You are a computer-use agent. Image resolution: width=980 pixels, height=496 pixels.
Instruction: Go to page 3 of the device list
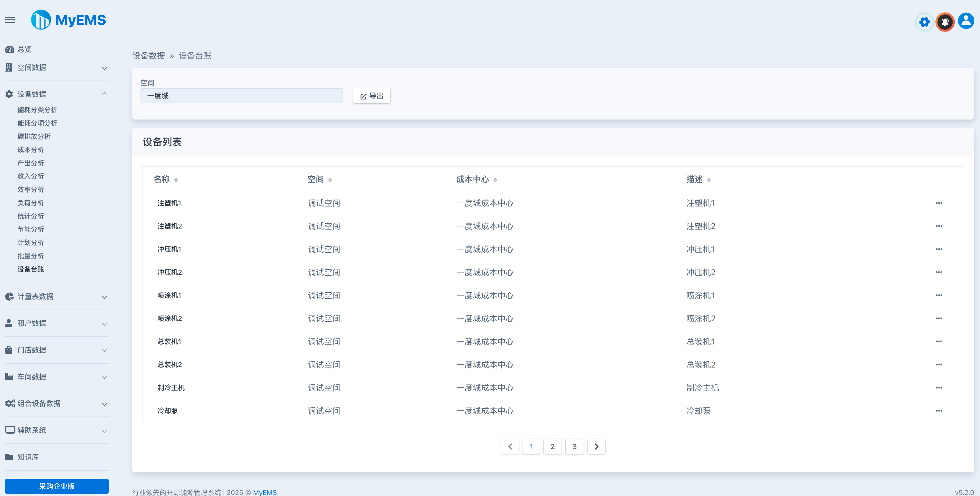(574, 447)
